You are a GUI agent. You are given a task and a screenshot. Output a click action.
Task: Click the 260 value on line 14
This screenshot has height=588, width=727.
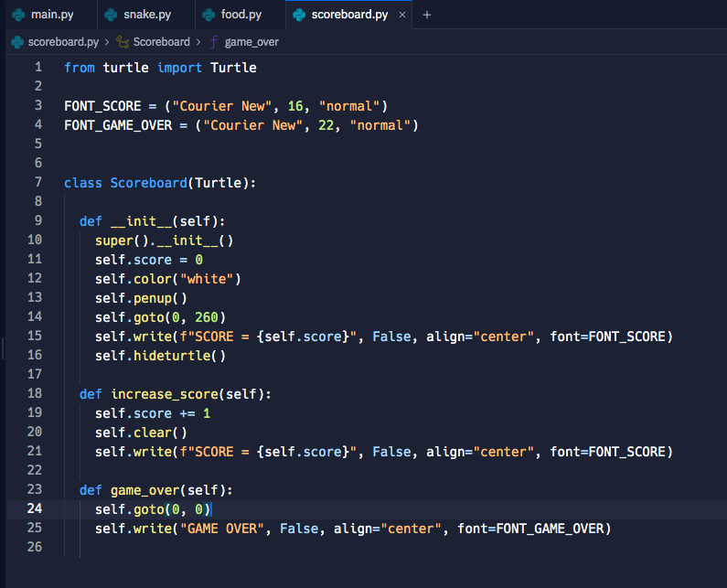[207, 317]
